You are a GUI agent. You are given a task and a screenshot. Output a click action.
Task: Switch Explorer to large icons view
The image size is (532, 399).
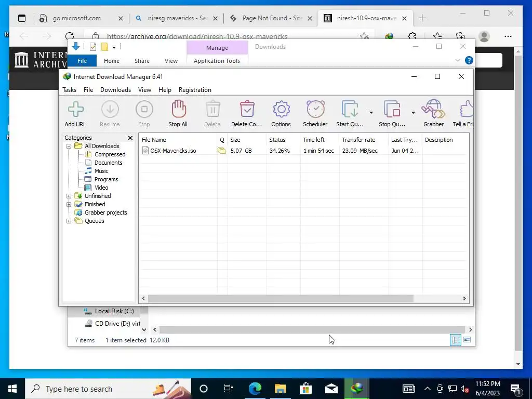pos(467,340)
